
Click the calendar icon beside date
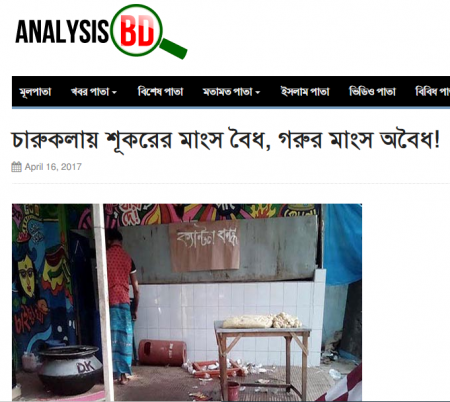pos(16,167)
